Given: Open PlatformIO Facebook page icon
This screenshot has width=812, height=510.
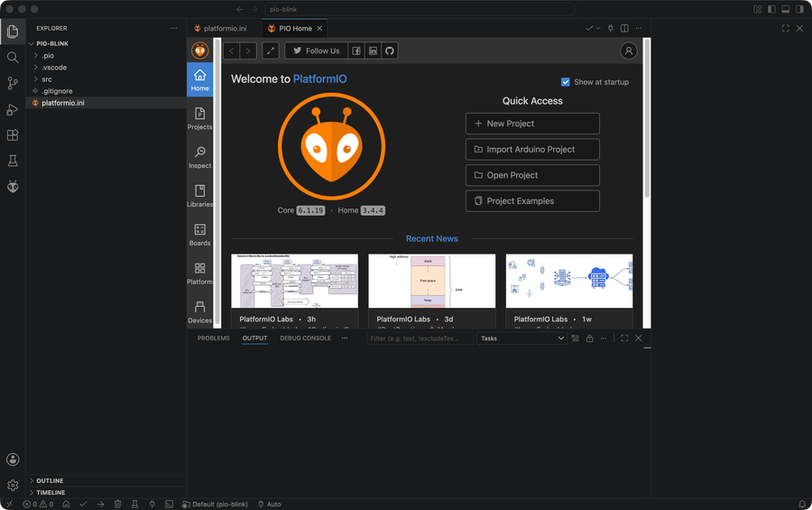Looking at the screenshot, I should 356,51.
